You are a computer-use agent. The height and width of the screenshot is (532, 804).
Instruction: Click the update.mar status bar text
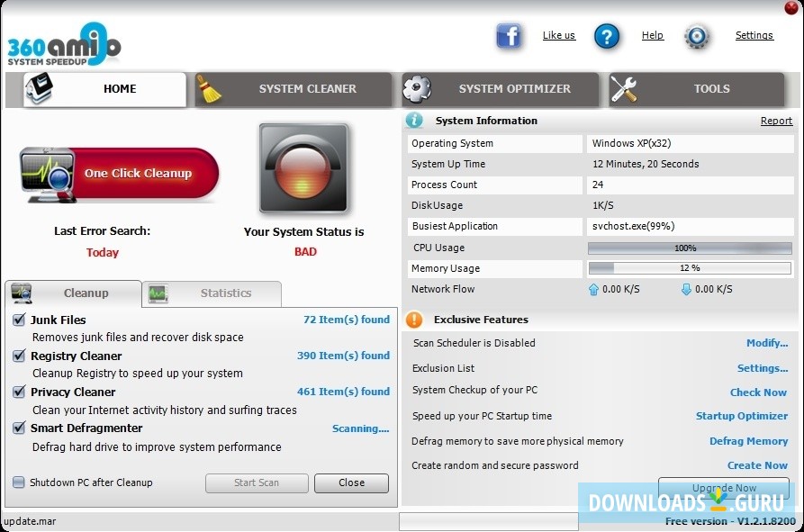click(30, 522)
